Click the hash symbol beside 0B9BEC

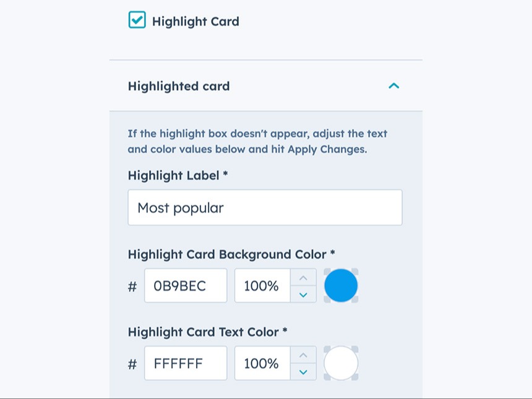[x=132, y=286]
